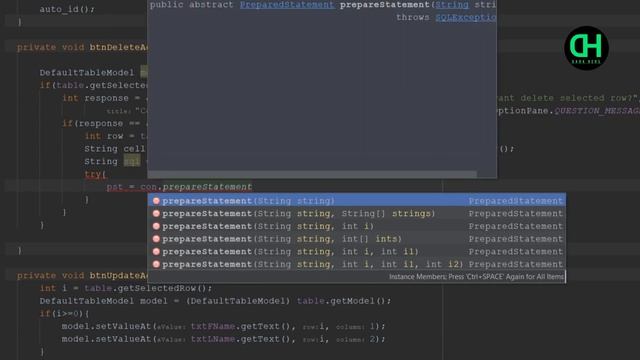
Task: Click 'String cell' declaration line
Action: point(115,149)
